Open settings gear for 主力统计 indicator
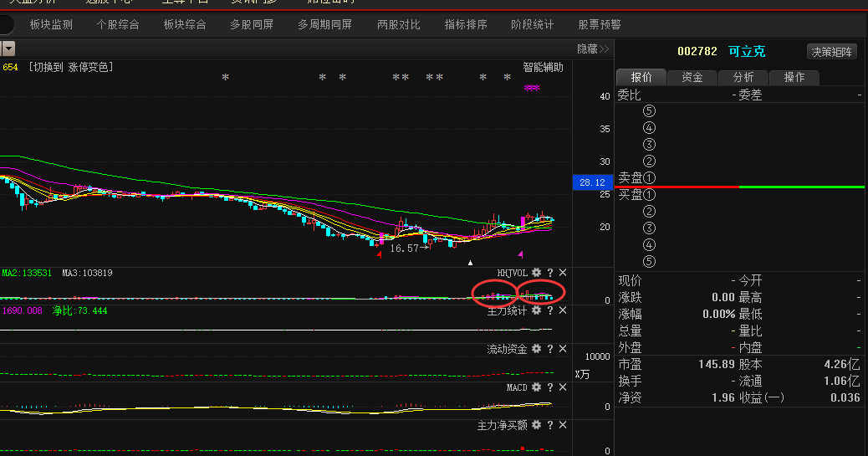Viewport: 868px width, 456px height. [537, 310]
